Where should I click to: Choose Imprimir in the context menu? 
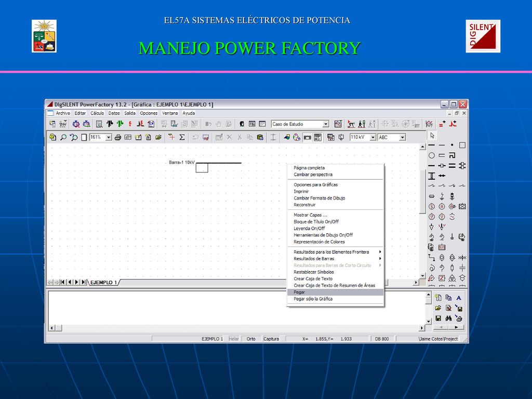tap(335, 192)
